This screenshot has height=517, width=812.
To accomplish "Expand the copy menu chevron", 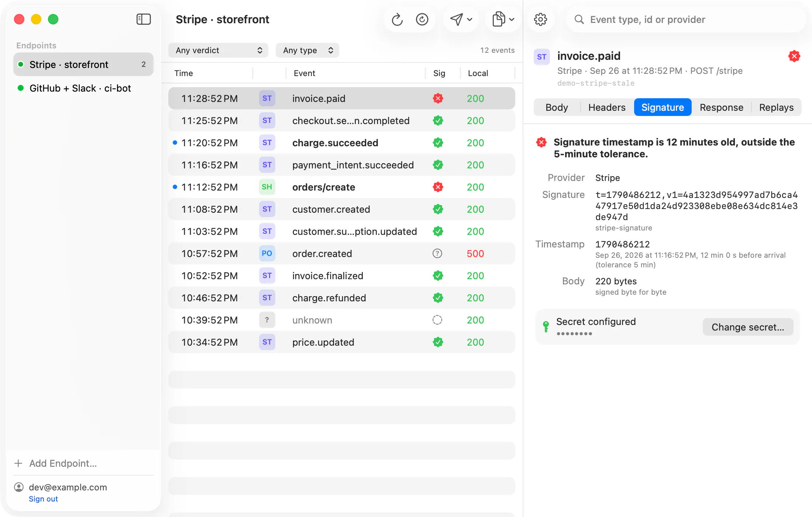I will click(512, 19).
